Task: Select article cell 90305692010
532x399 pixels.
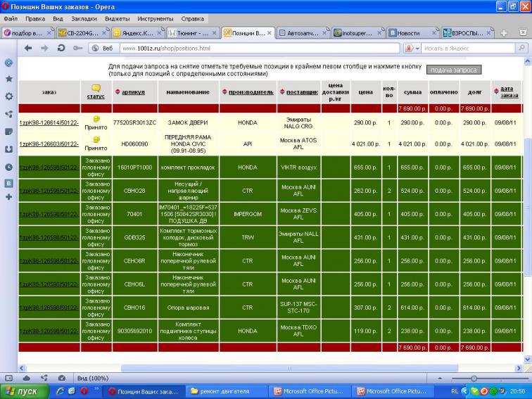Action: [x=134, y=331]
